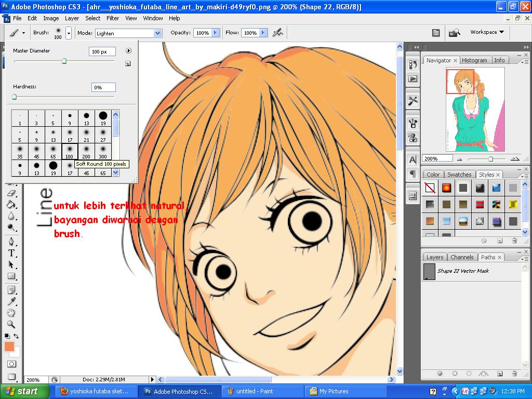Open the collapsed Character panel icon

point(413,159)
